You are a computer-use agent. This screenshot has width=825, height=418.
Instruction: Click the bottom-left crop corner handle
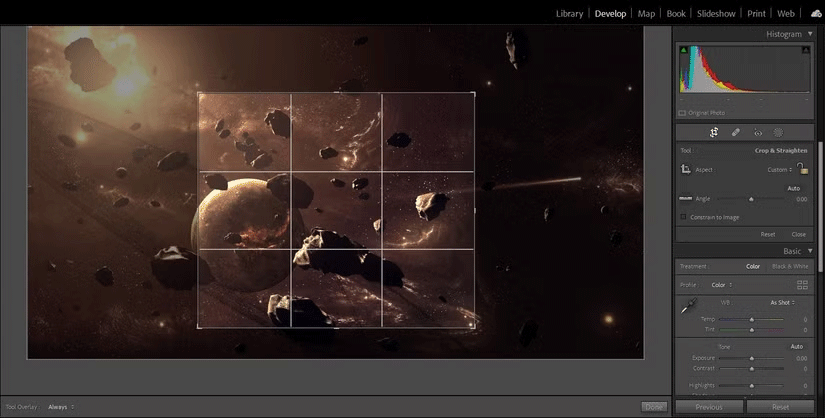coord(199,327)
